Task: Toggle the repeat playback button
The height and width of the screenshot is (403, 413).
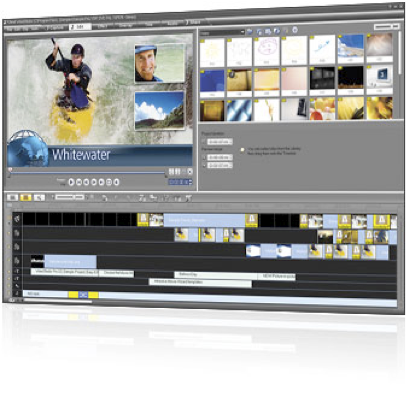Action: [x=109, y=182]
